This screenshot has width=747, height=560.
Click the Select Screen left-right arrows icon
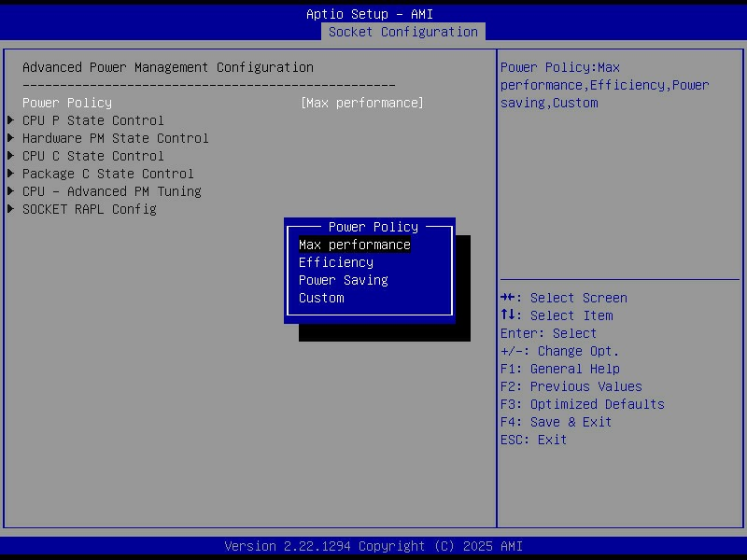[510, 298]
